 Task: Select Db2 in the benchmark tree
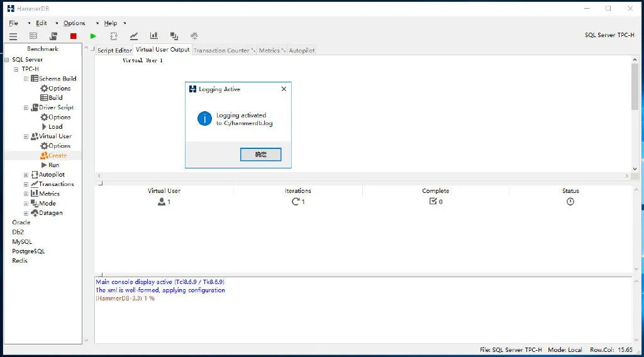[18, 232]
